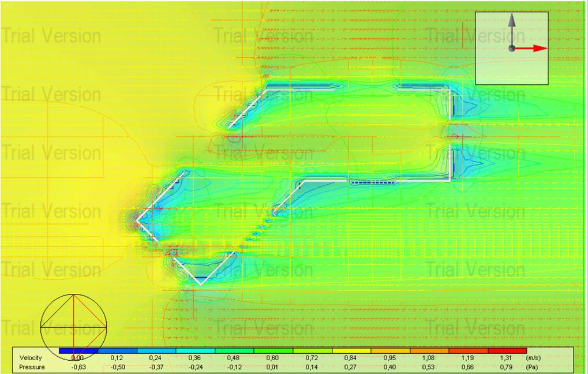Screen dimensions: 588x374
Task: Click the wind direction compass circle
Action: (73, 327)
